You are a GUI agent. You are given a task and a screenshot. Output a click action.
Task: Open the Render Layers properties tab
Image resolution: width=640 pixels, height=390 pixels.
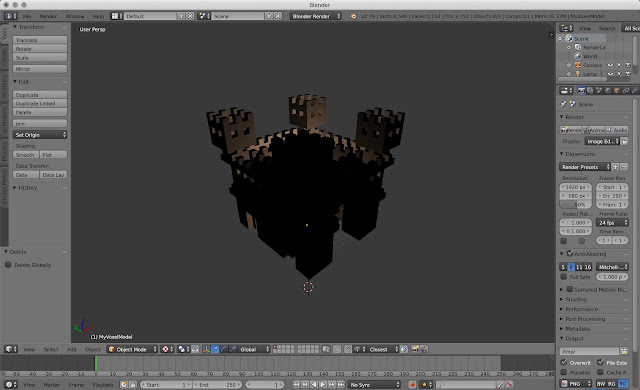click(590, 91)
